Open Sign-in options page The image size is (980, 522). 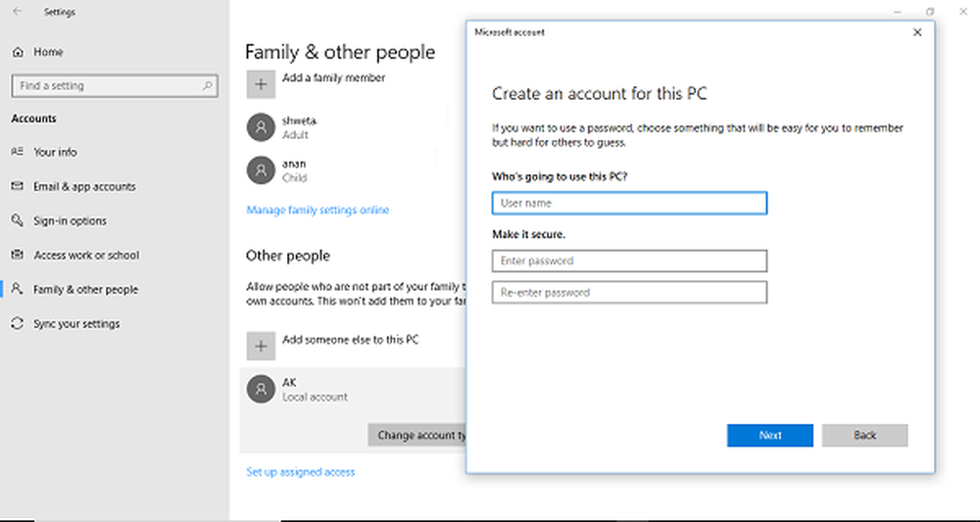(x=70, y=221)
